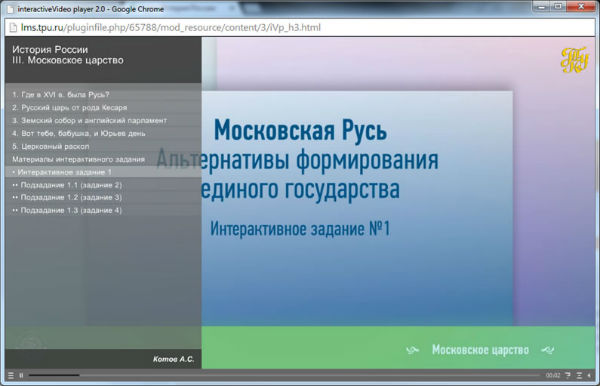The width and height of the screenshot is (600, 386).
Task: Click the 'Московское царство' banner text
Action: coord(480,350)
